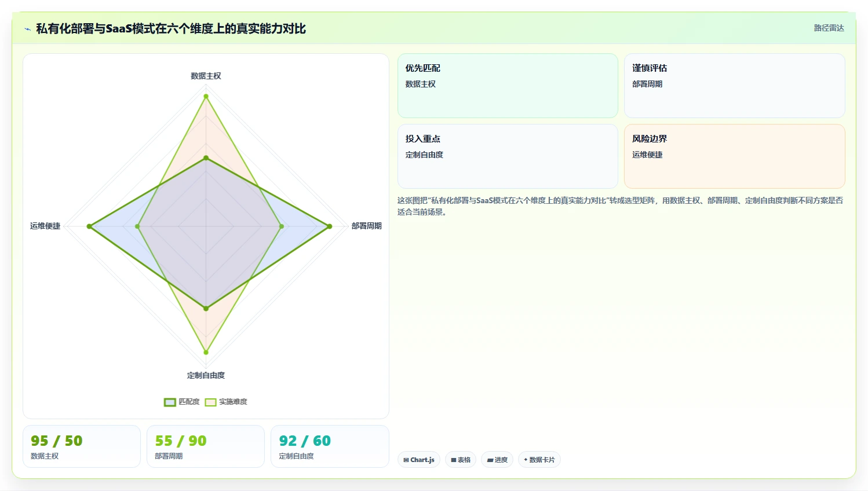Click the 92 / 60 定制自由度 stat card
The width and height of the screenshot is (868, 491).
(330, 446)
